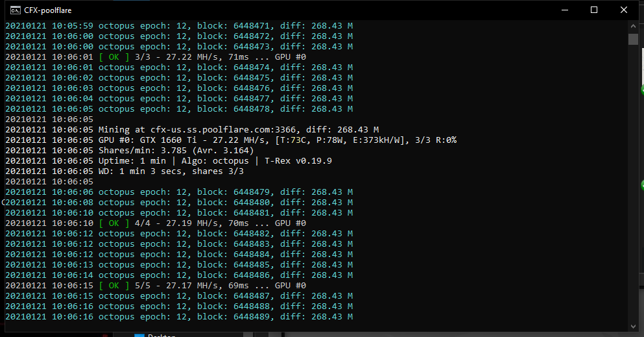The width and height of the screenshot is (644, 337).
Task: Select the log line for block 6448472
Action: tap(179, 36)
